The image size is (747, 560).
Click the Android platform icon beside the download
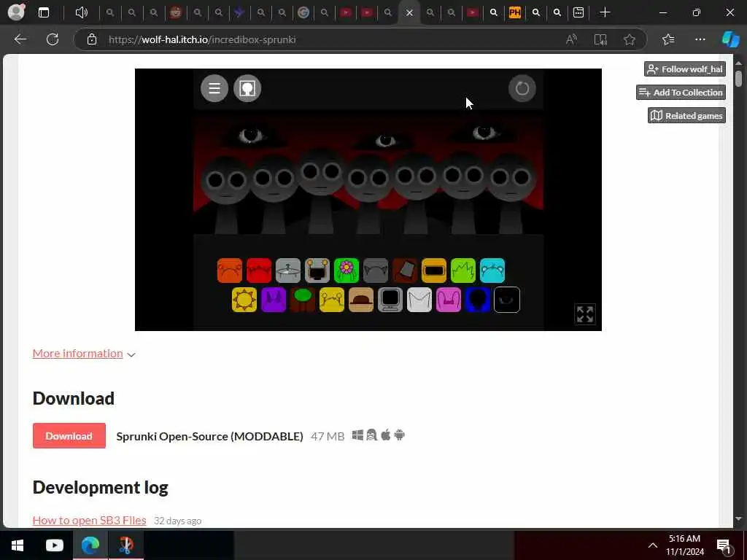click(x=400, y=435)
